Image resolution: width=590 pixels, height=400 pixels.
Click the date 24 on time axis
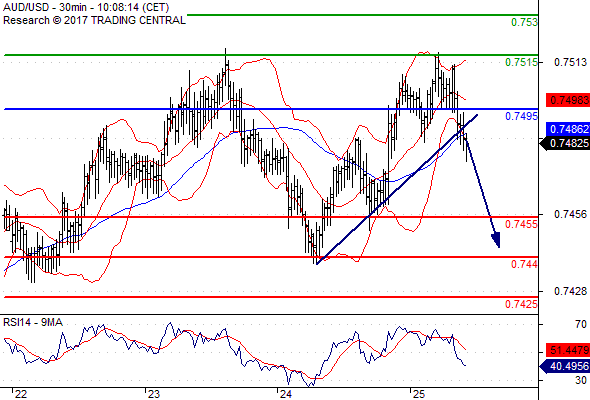click(x=286, y=394)
